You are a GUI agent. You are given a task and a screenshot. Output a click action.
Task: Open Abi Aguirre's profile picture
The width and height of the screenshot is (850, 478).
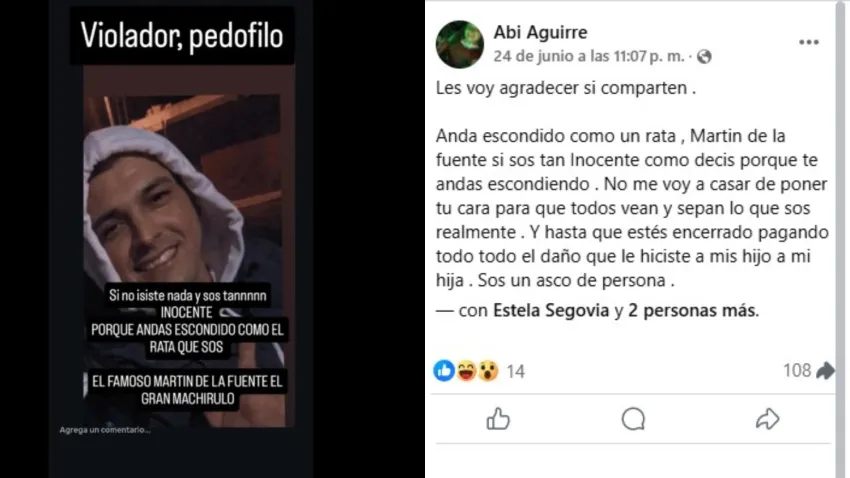click(x=460, y=44)
